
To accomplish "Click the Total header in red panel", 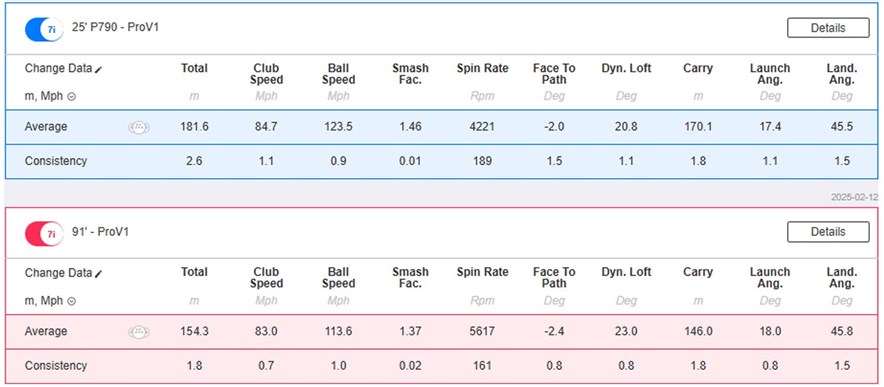I will tap(195, 272).
